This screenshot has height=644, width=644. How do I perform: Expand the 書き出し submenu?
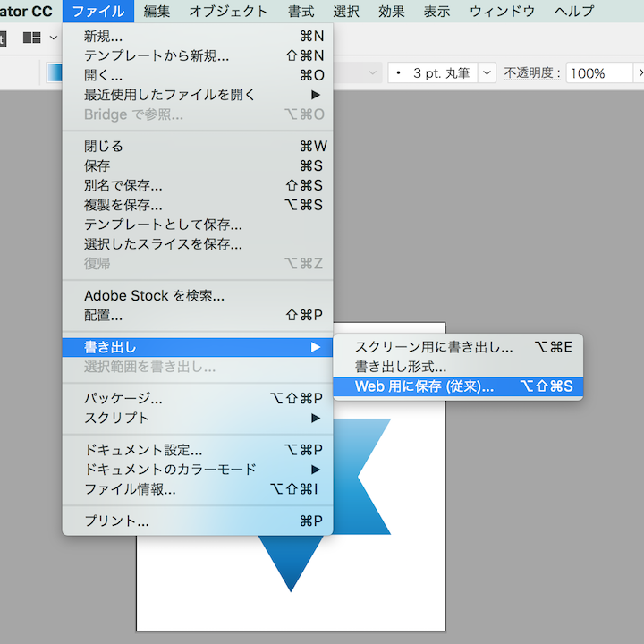point(198,347)
